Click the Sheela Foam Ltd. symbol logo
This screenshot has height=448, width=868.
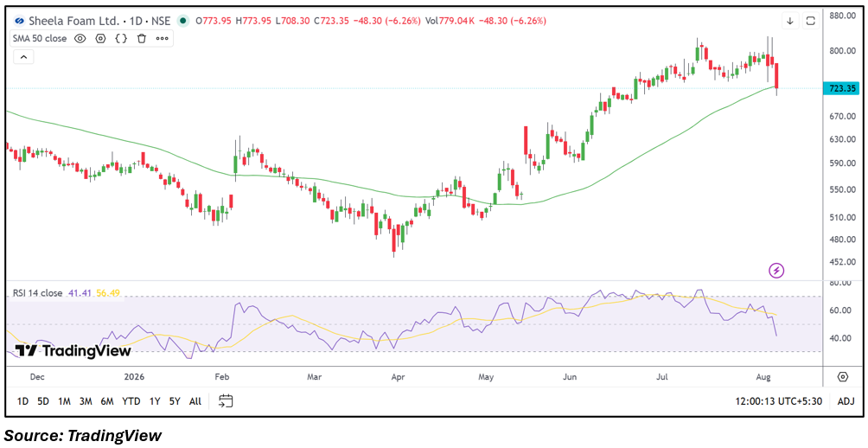click(x=19, y=21)
